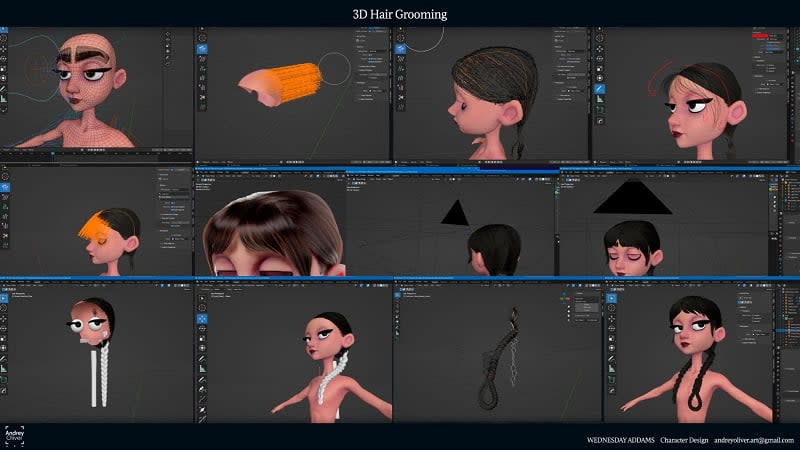This screenshot has height=450, width=800.
Task: Select the Annotate tool in final character viewport
Action: 612,359
